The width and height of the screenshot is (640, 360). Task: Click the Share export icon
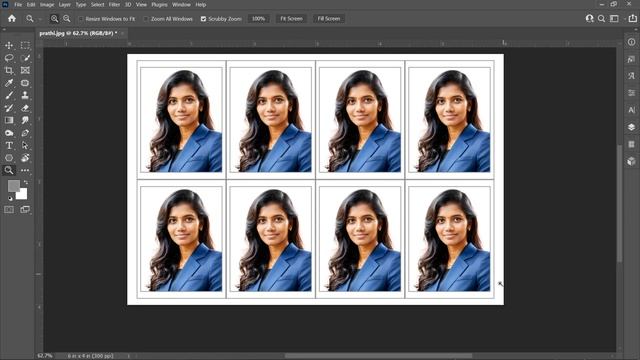coord(633,18)
